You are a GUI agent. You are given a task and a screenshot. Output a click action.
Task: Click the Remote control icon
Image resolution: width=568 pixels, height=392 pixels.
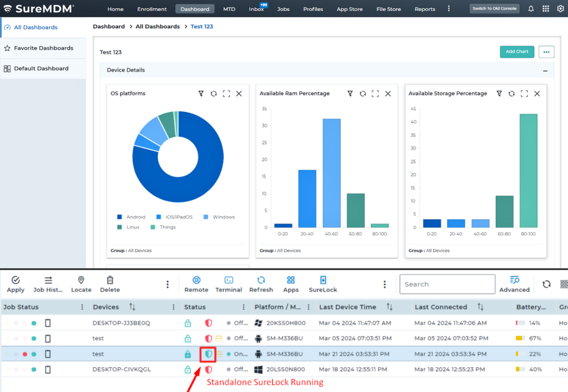tap(196, 281)
